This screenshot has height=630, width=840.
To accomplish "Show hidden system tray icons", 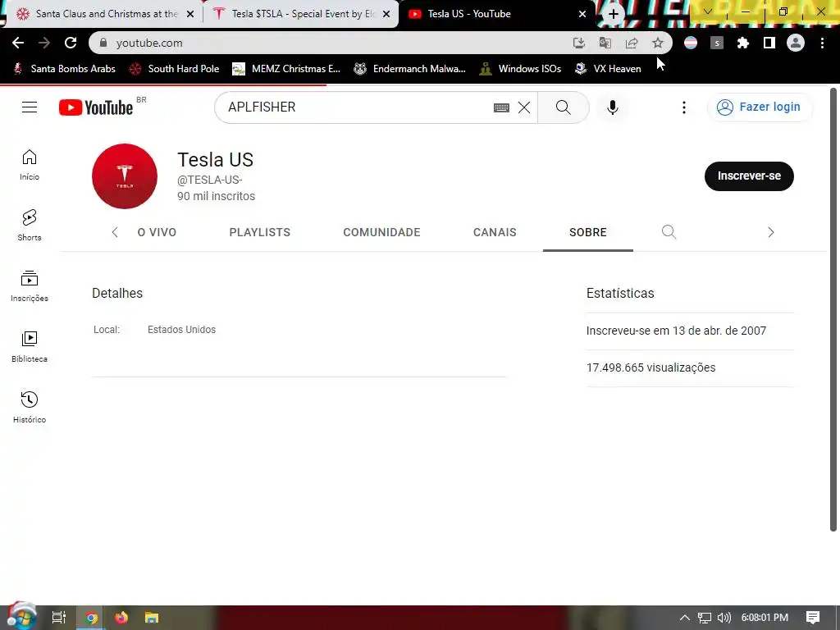I will (x=685, y=618).
